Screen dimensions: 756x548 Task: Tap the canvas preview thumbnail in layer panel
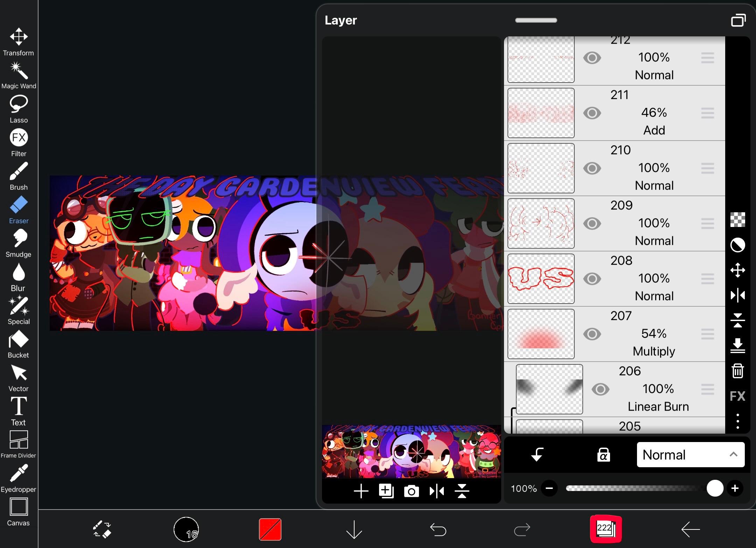[x=412, y=451]
